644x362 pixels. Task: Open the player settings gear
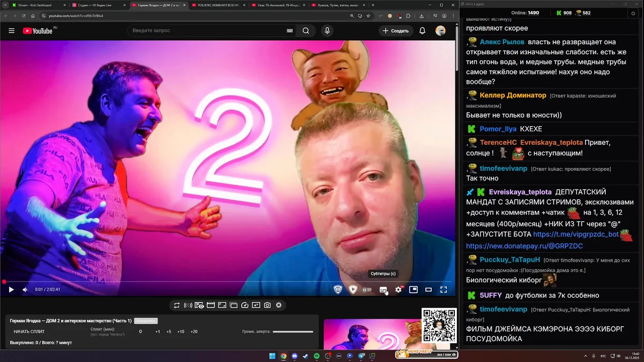point(398,290)
